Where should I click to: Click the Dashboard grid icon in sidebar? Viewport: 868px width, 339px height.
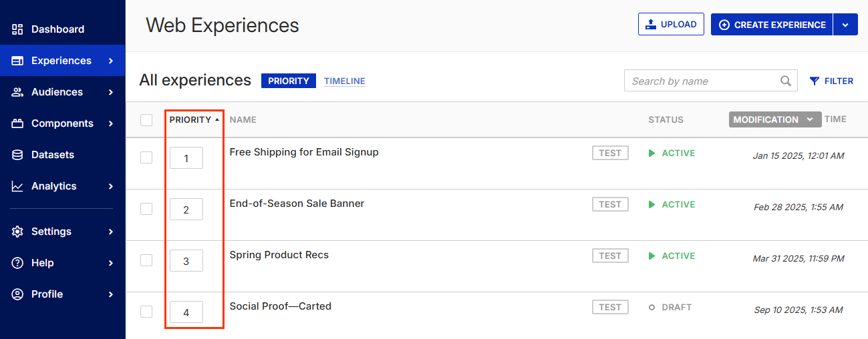[x=18, y=29]
